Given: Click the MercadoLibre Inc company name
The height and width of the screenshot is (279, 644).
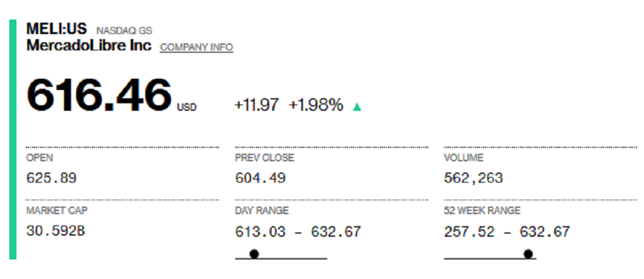Looking at the screenshot, I should (89, 45).
